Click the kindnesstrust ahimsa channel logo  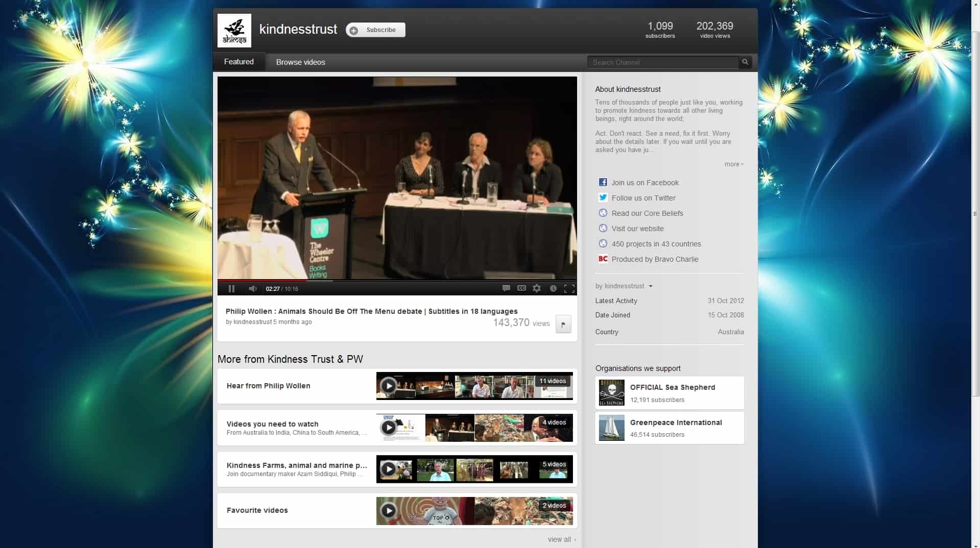click(x=234, y=31)
